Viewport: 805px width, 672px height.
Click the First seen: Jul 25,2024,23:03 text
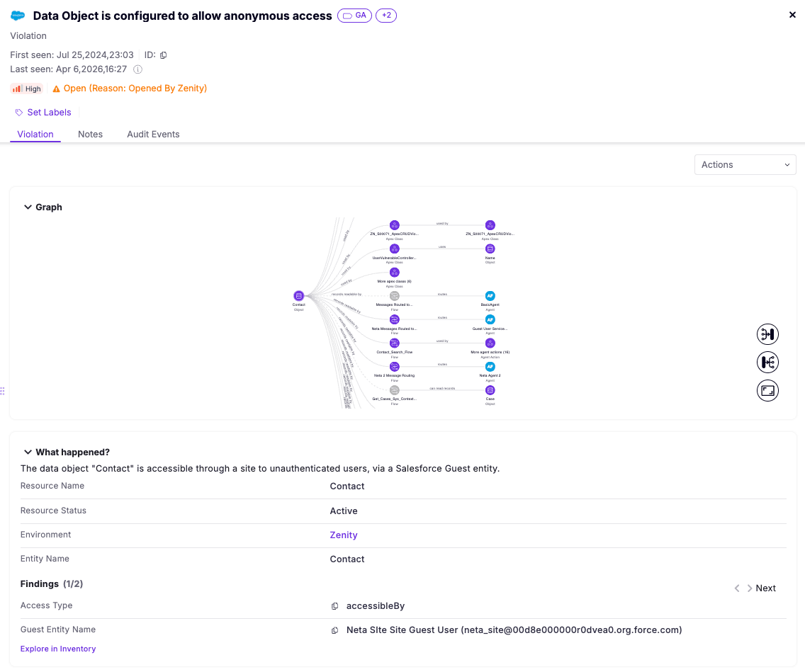72,55
